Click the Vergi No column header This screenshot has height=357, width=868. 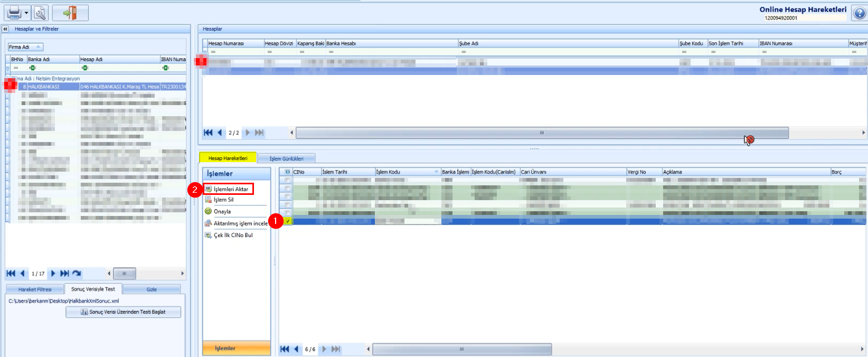click(644, 172)
